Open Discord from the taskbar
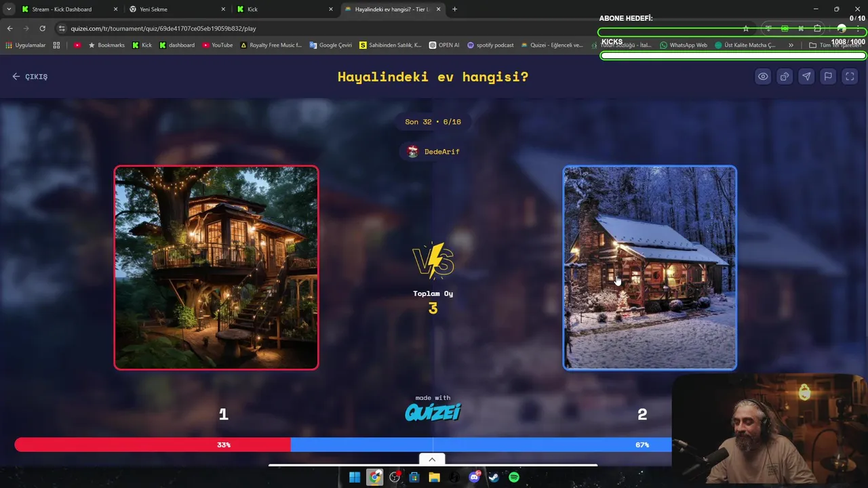The width and height of the screenshot is (868, 488). [x=474, y=477]
